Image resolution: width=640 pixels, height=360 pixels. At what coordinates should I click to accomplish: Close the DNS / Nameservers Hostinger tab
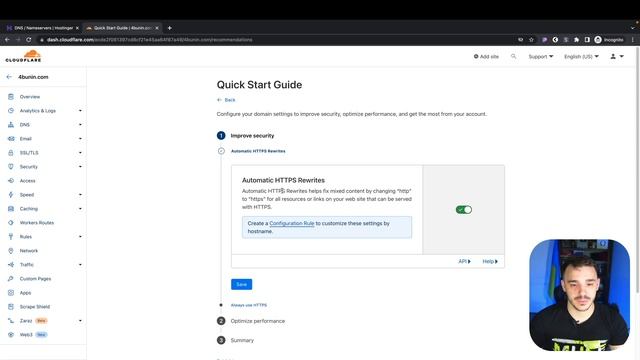(77, 28)
